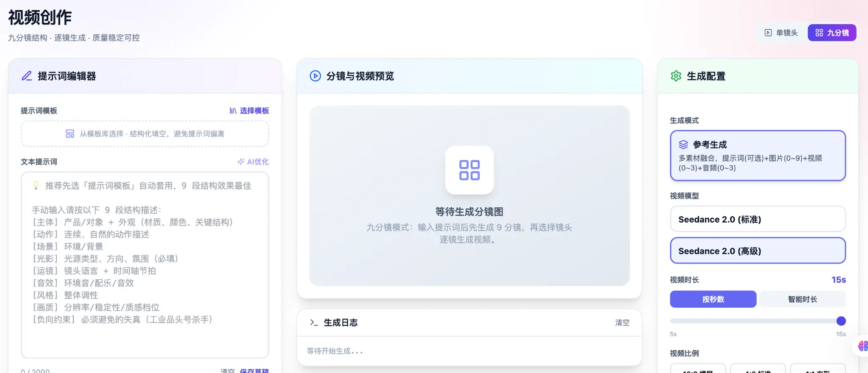This screenshot has width=868, height=373.
Task: Select 按秒数 duration mode
Action: [x=713, y=299]
